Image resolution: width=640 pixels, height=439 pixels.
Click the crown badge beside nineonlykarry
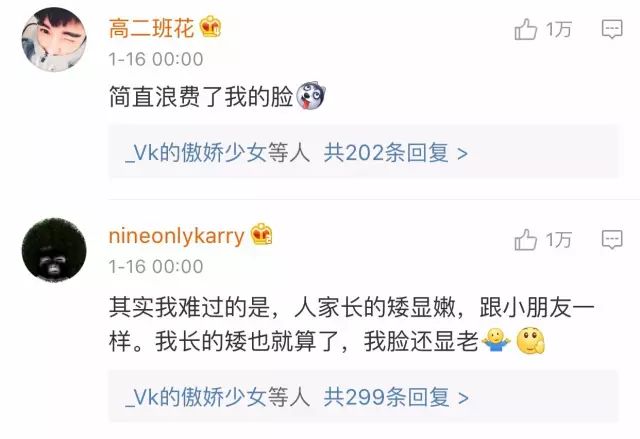coord(261,234)
